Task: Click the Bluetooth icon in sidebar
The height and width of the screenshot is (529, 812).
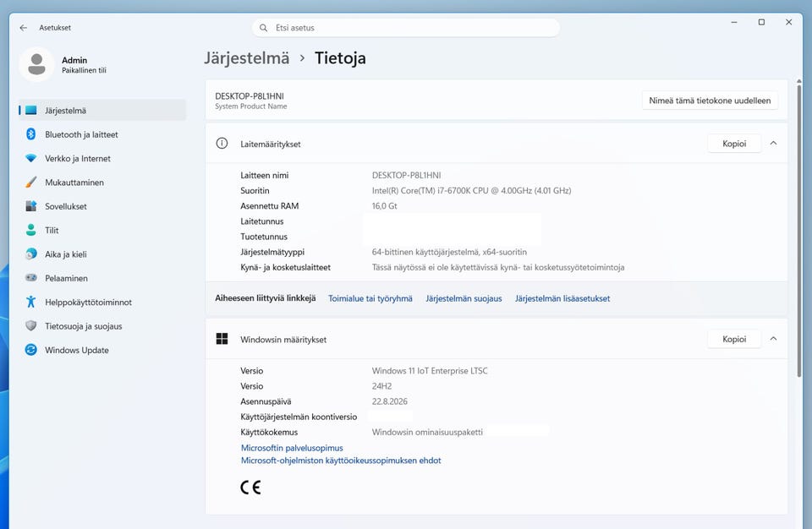Action: [31, 134]
